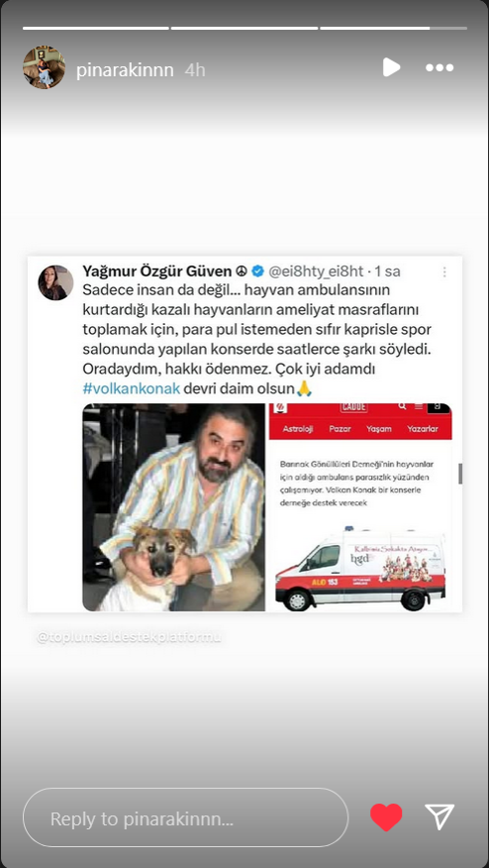
Task: Open the @ei8hty_ei8ht handle
Action: tap(316, 271)
